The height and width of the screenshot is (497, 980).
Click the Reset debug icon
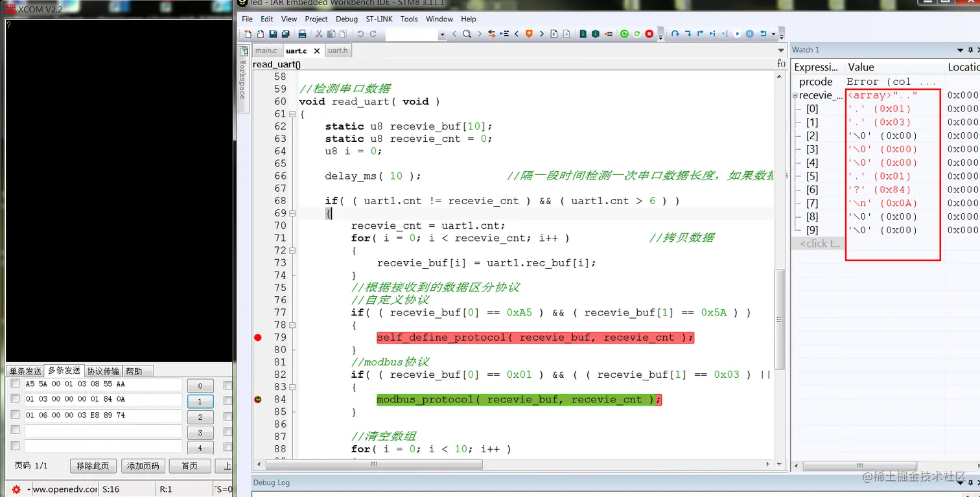pos(764,34)
